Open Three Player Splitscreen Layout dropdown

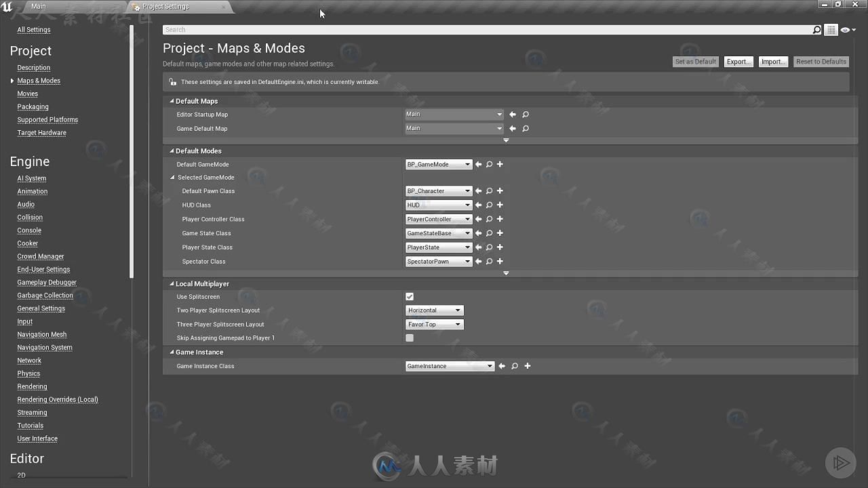(435, 325)
